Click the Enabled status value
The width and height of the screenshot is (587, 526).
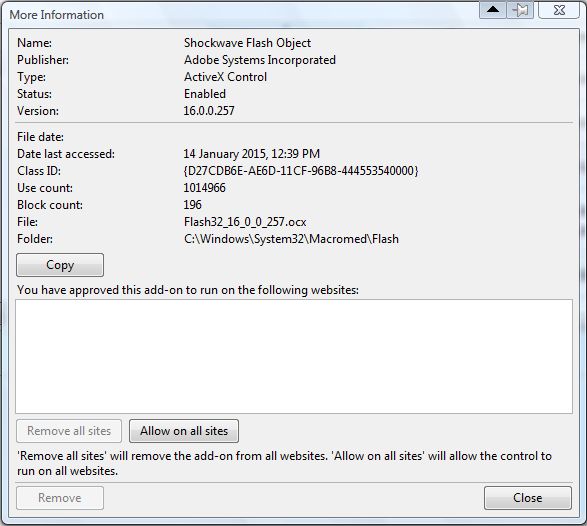[205, 94]
